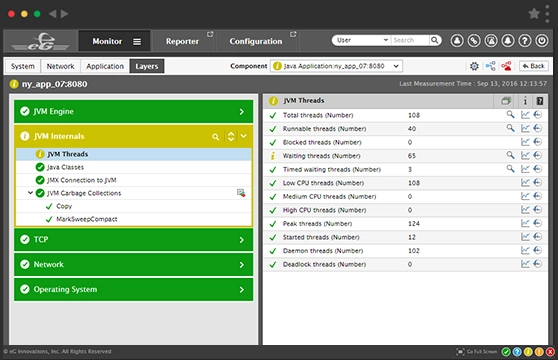Click the Last Measurement Time text
Viewport: 558px width, 360px height.
click(473, 84)
